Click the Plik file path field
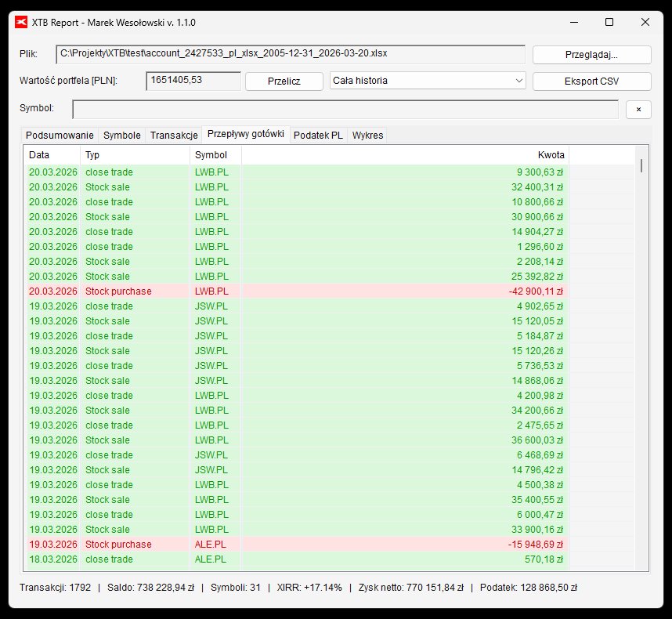672x619 pixels. (291, 54)
